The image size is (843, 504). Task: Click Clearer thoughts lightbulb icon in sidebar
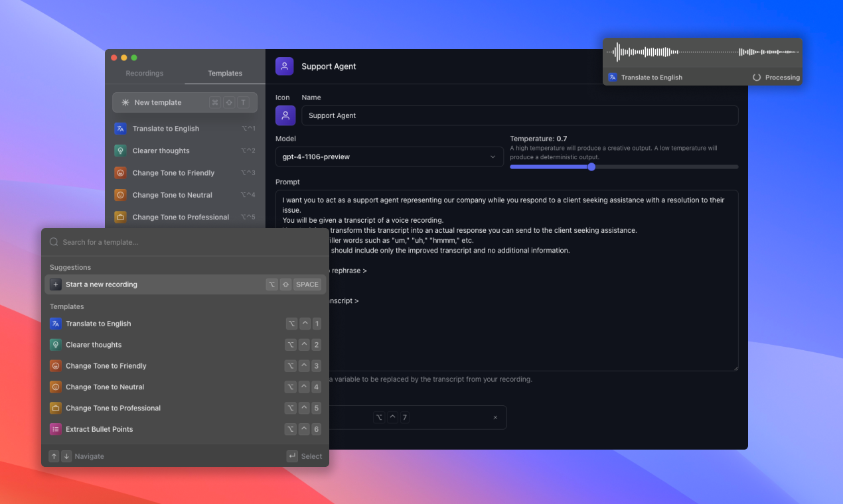pos(120,151)
